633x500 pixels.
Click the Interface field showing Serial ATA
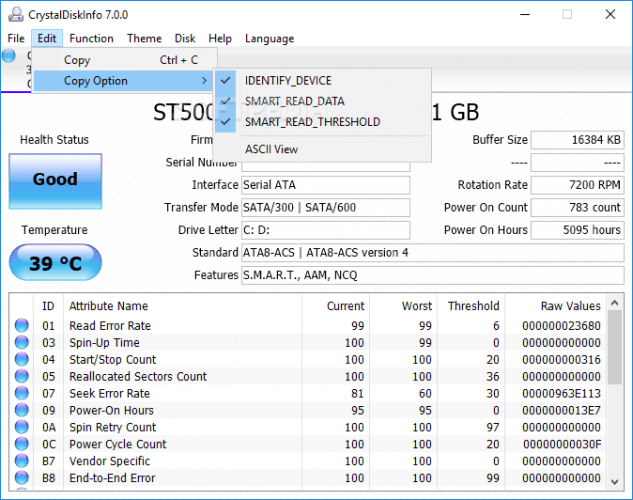tap(325, 185)
